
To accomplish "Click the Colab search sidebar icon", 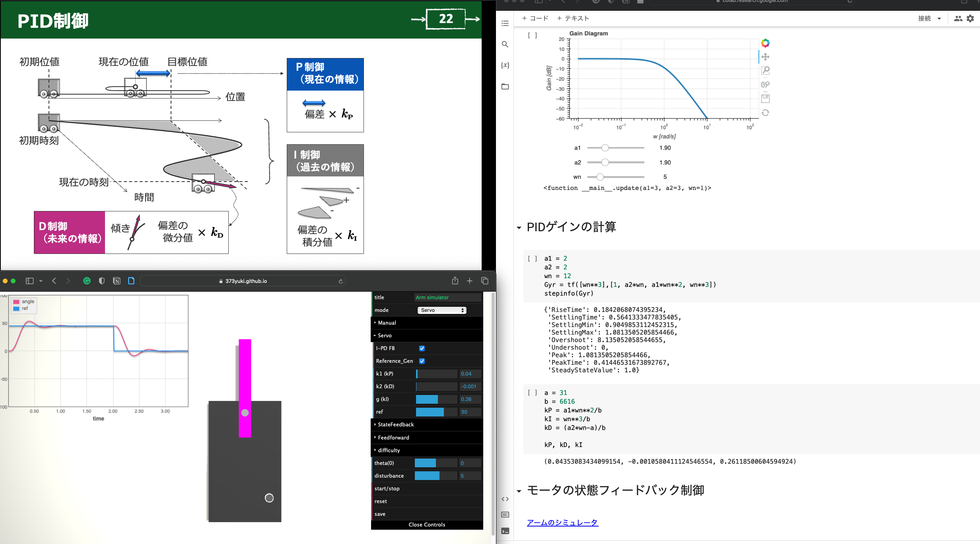I will [505, 44].
